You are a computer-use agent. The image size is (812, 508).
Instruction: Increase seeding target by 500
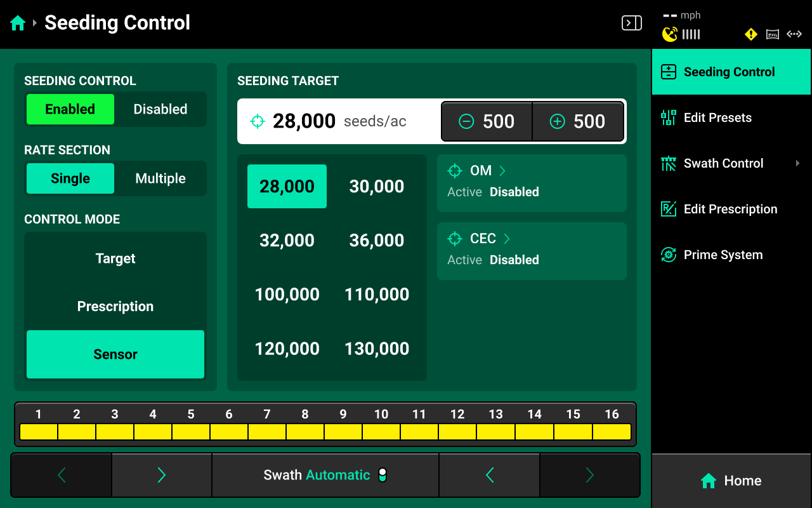coord(577,121)
